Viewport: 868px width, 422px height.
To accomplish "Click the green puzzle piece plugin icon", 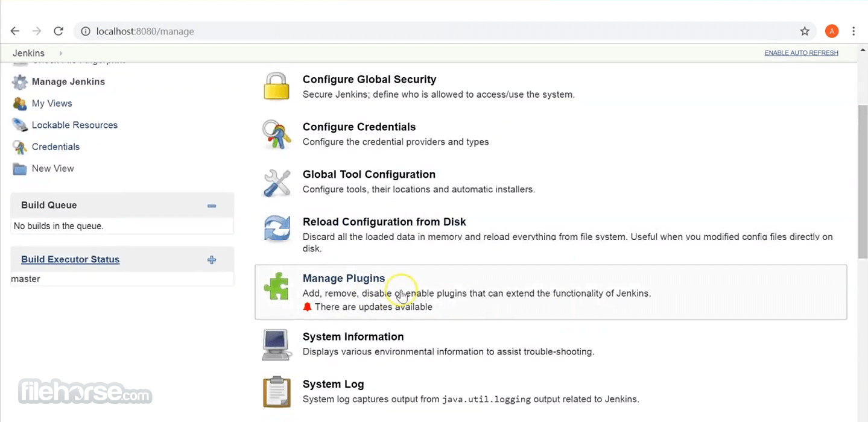I will tap(276, 286).
